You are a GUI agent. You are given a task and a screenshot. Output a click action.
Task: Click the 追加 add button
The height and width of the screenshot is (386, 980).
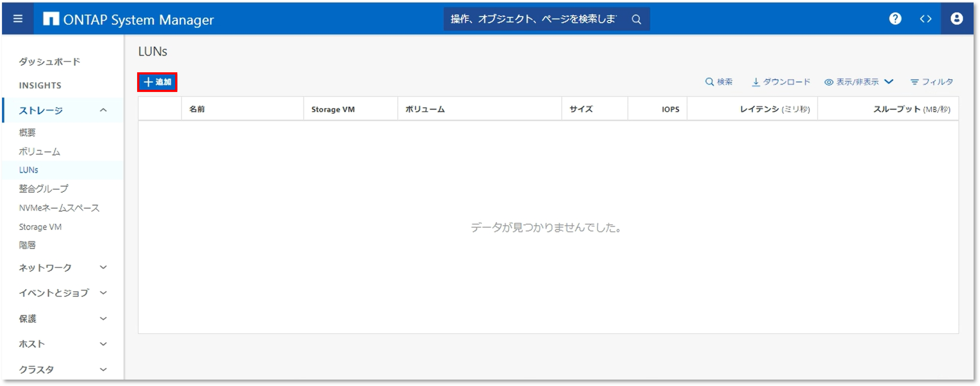[157, 82]
